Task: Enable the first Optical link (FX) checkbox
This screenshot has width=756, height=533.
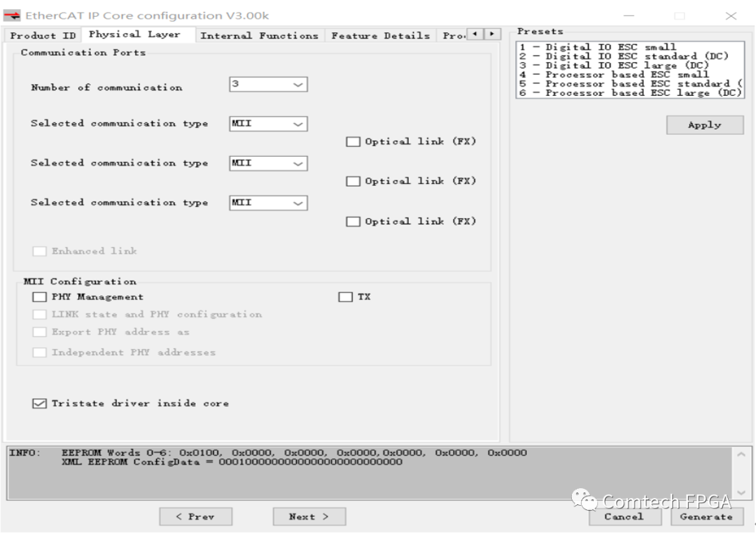Action: pos(353,141)
